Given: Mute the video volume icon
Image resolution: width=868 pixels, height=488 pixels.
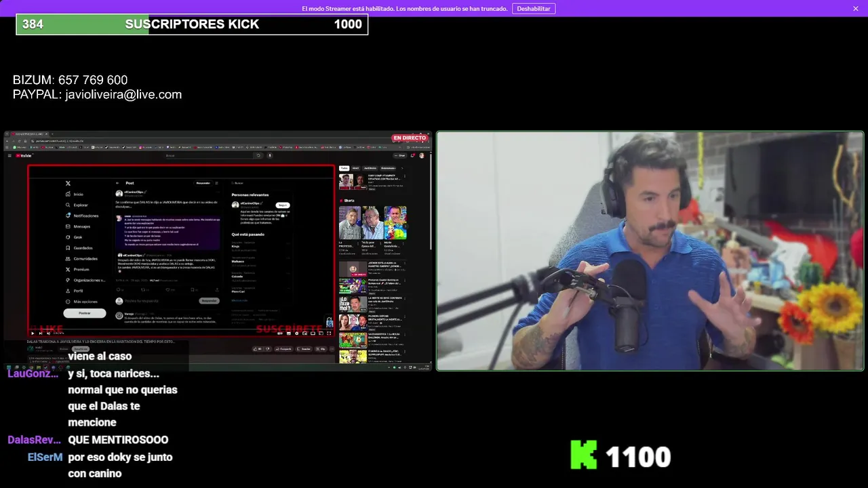Looking at the screenshot, I should pyautogui.click(x=48, y=333).
